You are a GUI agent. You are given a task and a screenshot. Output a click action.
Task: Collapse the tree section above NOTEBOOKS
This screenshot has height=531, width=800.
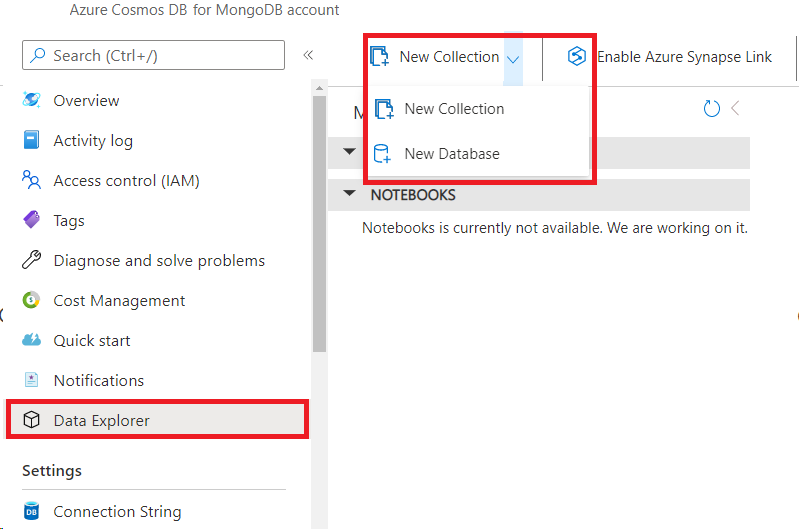point(349,151)
